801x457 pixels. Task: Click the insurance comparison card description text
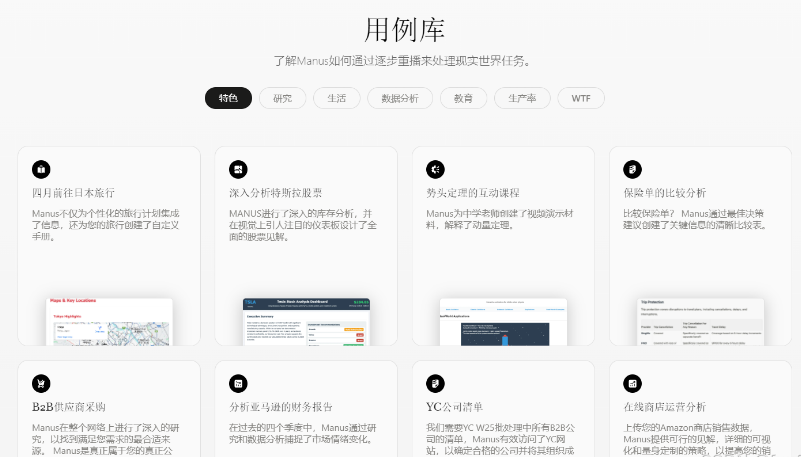pos(696,219)
